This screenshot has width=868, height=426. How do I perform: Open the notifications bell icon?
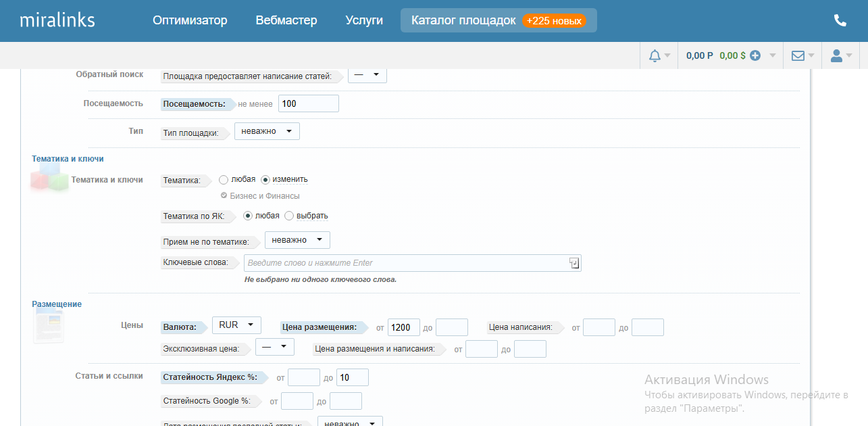tap(655, 56)
